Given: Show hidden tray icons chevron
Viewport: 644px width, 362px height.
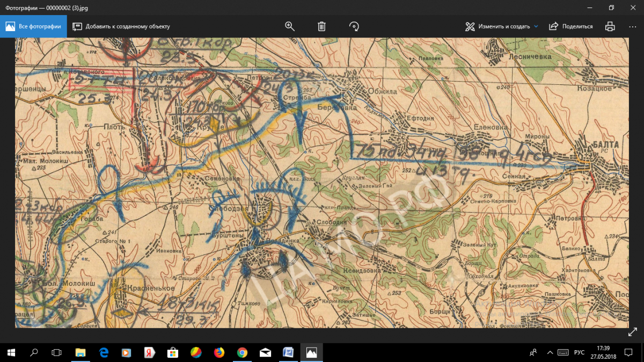Looking at the screenshot, I should (x=548, y=353).
